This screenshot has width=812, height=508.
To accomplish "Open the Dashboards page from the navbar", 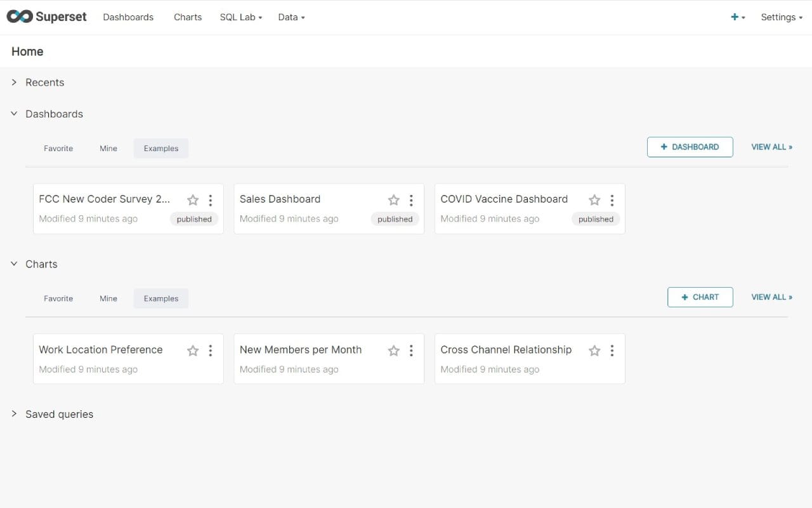I will coord(128,17).
